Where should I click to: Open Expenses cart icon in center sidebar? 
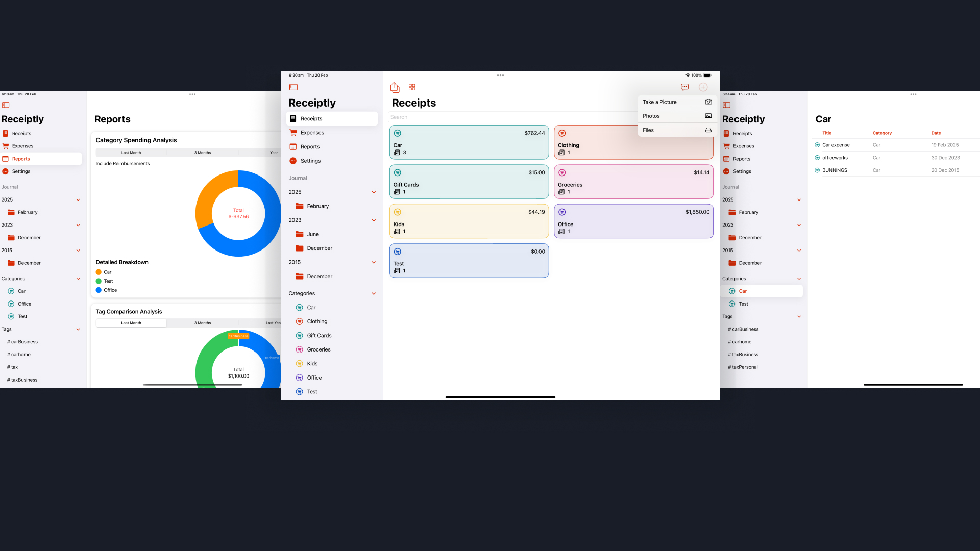(x=293, y=133)
